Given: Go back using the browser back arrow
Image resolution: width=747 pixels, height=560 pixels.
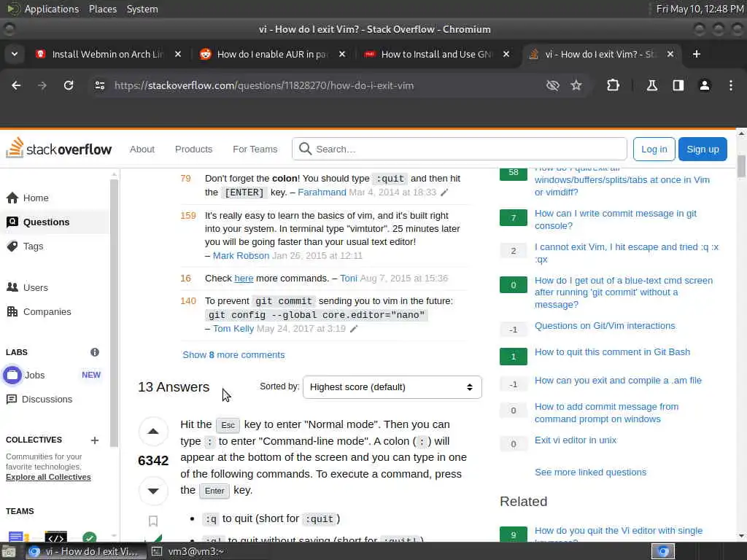Looking at the screenshot, I should [16, 86].
